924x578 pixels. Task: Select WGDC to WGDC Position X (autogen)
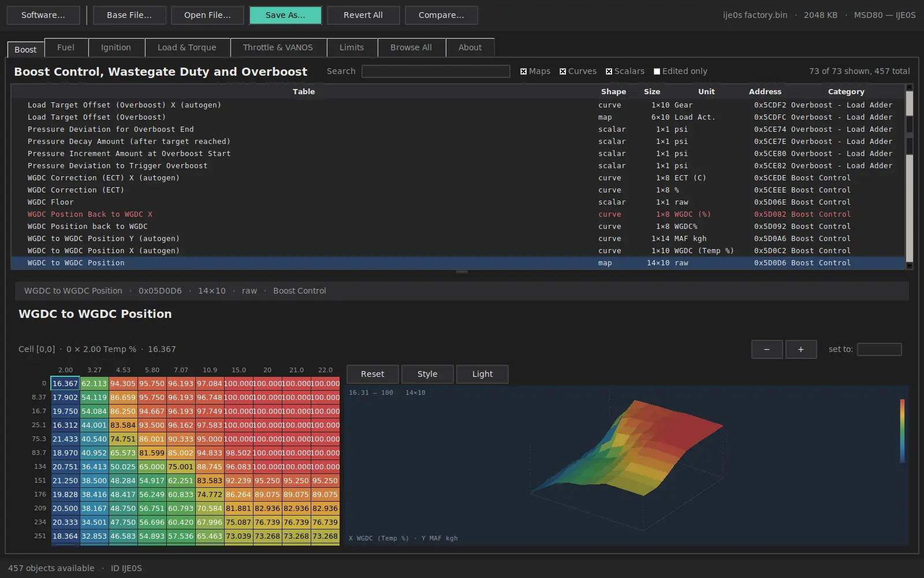coord(458,251)
